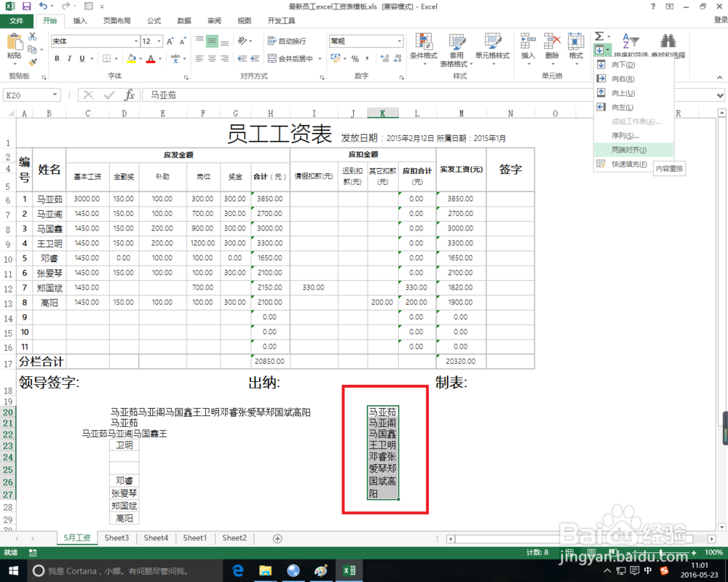This screenshot has height=582, width=728.
Task: Click the Increase font size icon
Action: (170, 41)
